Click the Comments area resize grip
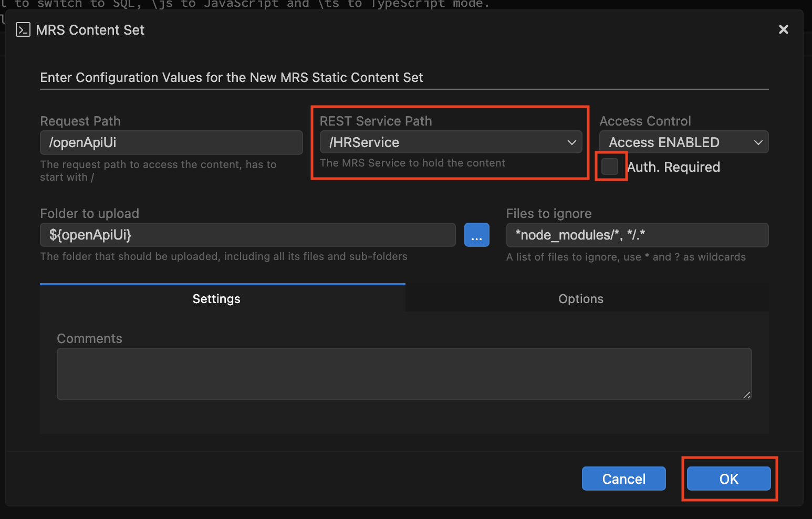The width and height of the screenshot is (812, 519). click(747, 395)
